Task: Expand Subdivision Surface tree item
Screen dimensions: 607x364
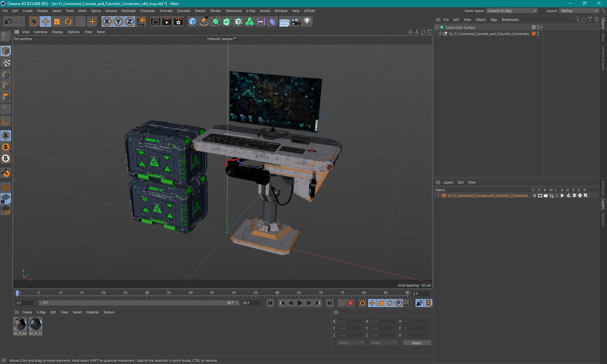Action: tap(437, 27)
